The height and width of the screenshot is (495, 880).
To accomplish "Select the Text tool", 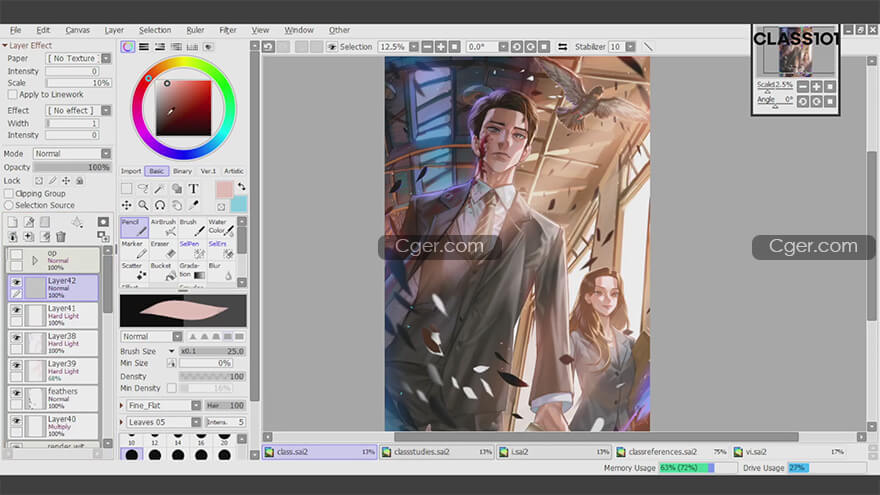I will 193,189.
